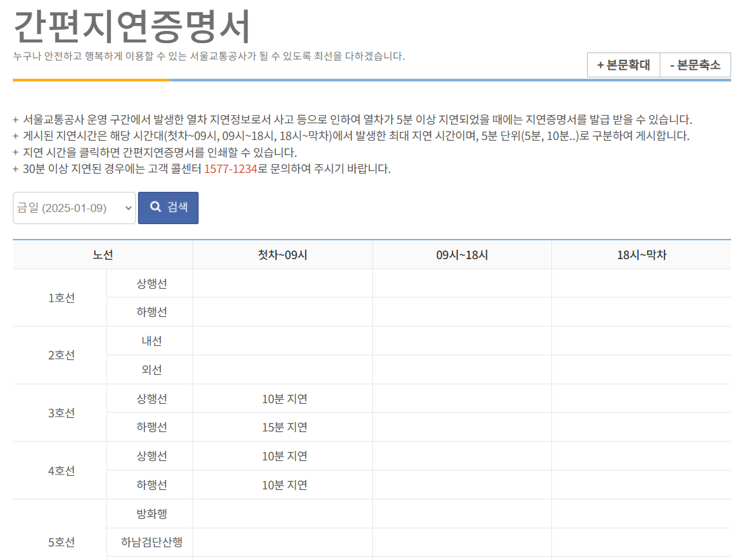Select the 노선 column header
The width and height of the screenshot is (752, 560).
click(101, 254)
